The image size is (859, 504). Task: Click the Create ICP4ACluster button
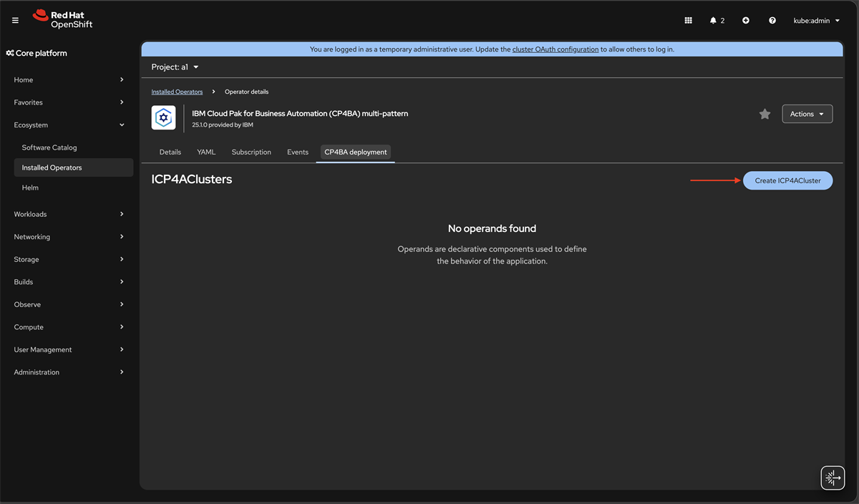tap(787, 180)
